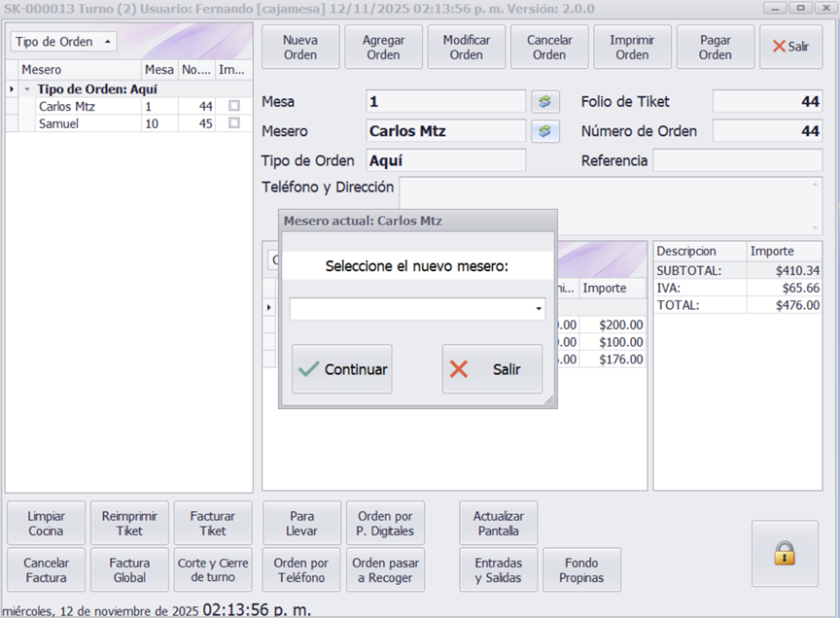Toggle printed checkbox for Carlos Mtz order
The image size is (840, 618).
click(233, 107)
